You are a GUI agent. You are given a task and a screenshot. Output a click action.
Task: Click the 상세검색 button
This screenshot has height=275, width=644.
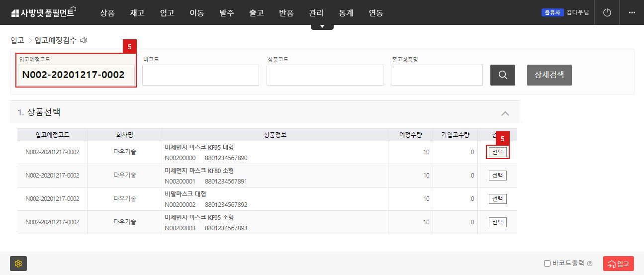pos(550,75)
